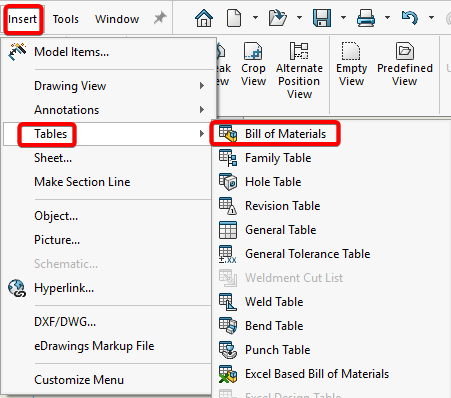Click the Bill of Materials icon
This screenshot has width=451, height=398.
[x=228, y=134]
